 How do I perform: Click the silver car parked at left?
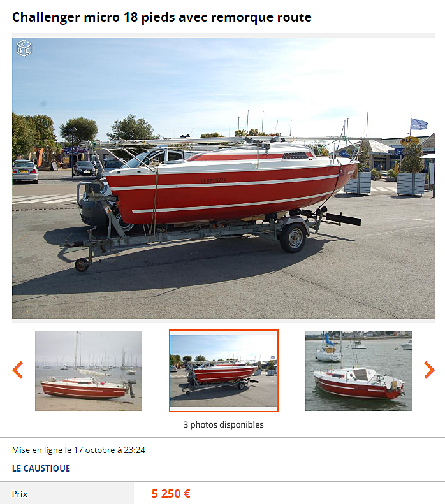25,171
